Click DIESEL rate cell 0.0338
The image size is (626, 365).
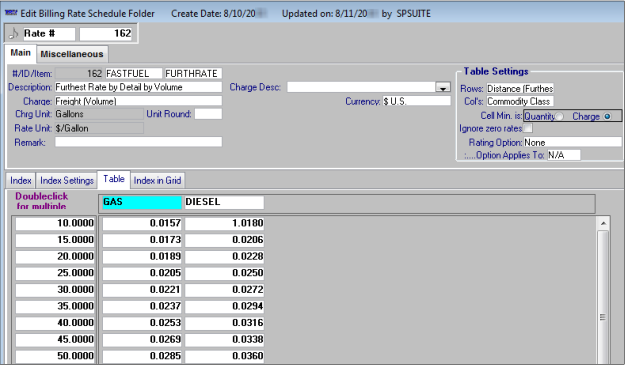(x=224, y=339)
